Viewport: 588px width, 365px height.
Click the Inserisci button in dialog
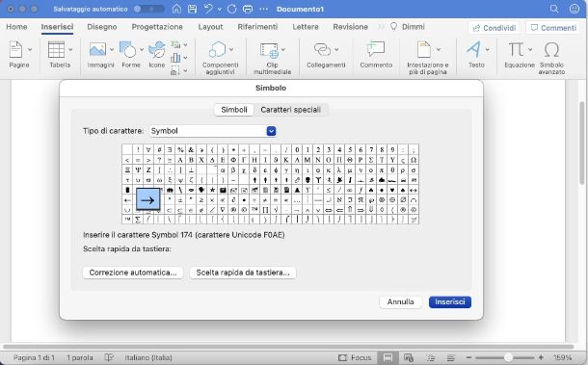[x=450, y=302]
